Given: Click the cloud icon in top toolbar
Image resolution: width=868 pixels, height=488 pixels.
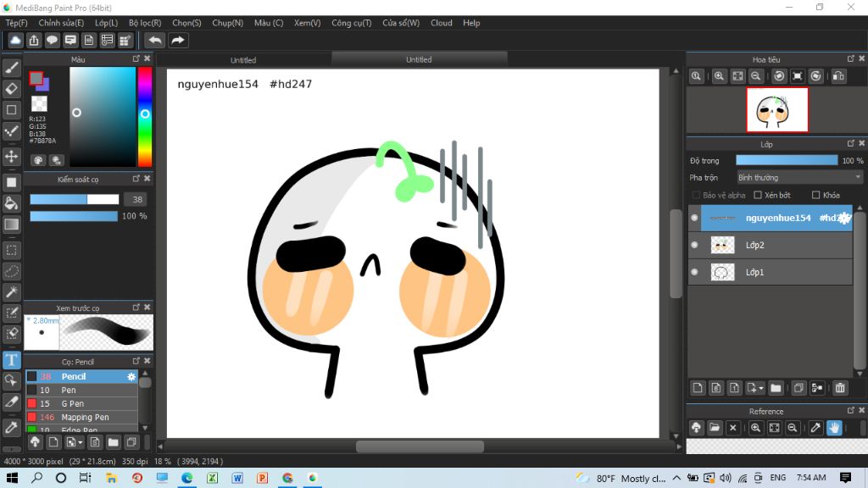Looking at the screenshot, I should (15, 41).
